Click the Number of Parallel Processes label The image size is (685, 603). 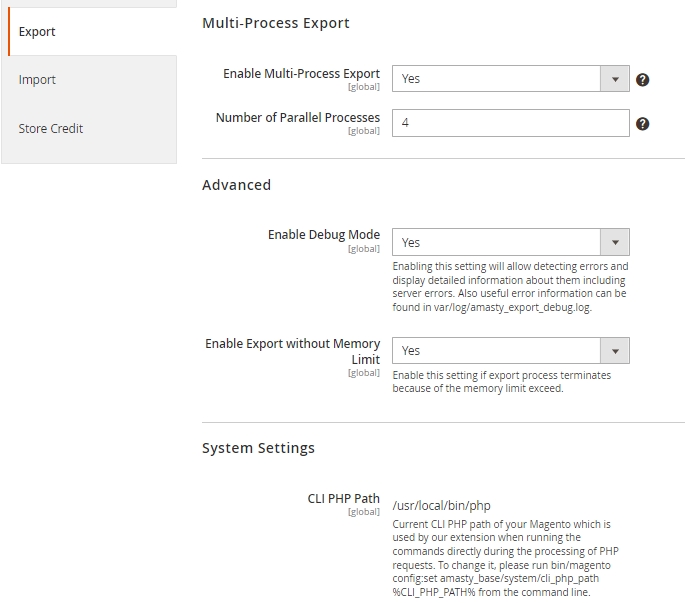(x=298, y=118)
